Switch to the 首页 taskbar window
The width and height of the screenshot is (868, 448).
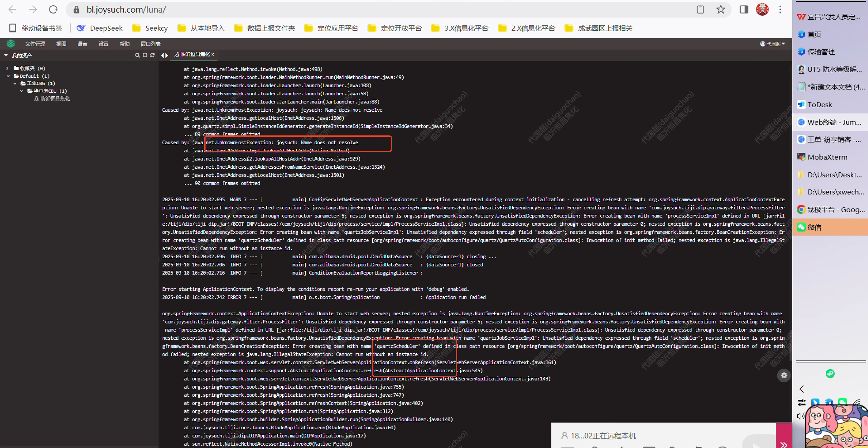coord(830,34)
